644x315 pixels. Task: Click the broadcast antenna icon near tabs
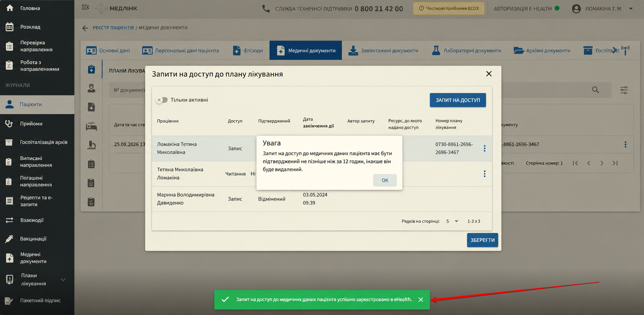pyautogui.click(x=625, y=50)
